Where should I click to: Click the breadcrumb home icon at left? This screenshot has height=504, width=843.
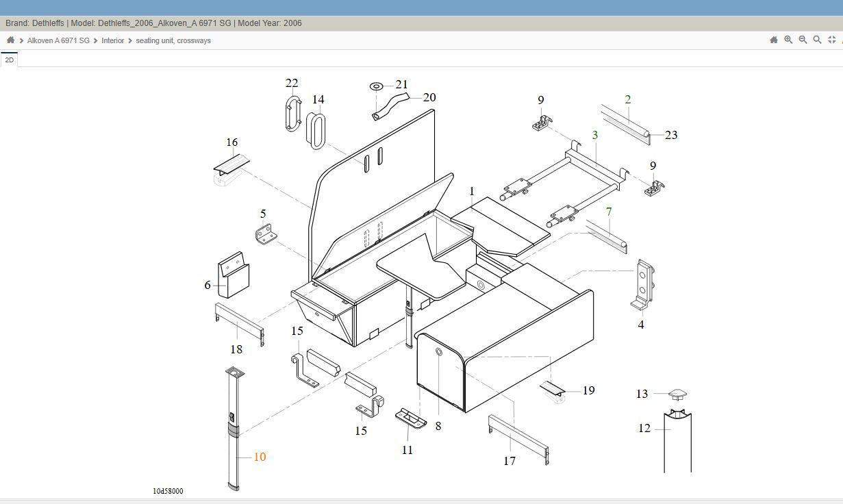(x=10, y=40)
